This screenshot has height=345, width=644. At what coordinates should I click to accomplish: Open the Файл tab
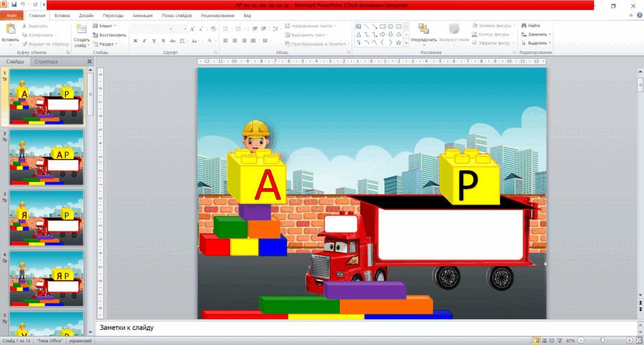(x=12, y=16)
